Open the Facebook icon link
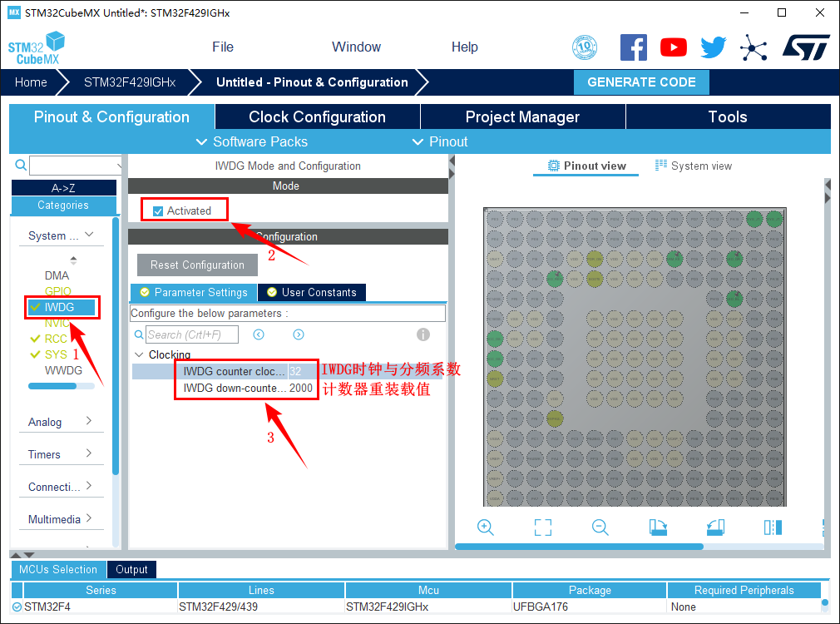This screenshot has height=624, width=840. point(634,47)
